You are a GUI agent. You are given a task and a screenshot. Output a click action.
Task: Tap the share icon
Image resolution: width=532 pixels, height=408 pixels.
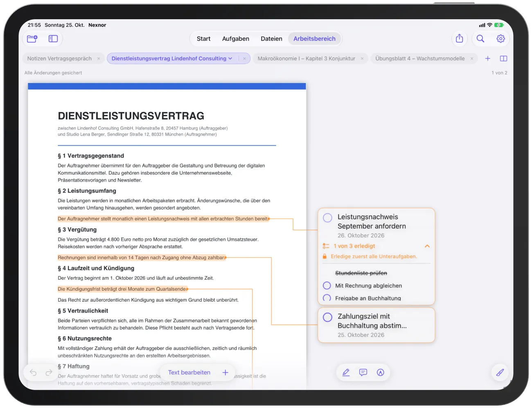(460, 38)
